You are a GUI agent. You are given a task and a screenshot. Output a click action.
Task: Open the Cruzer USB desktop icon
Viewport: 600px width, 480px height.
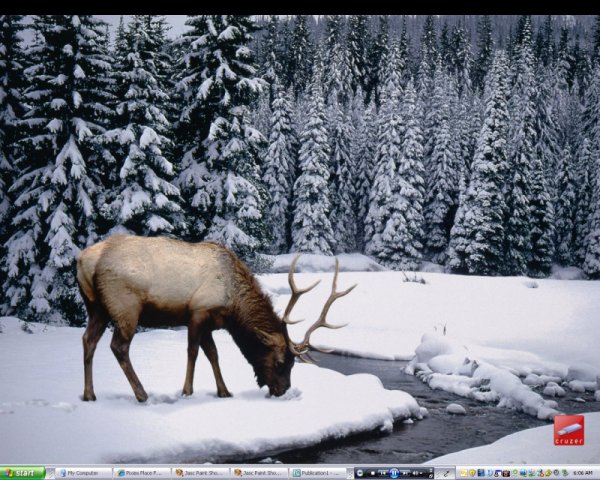coord(569,430)
